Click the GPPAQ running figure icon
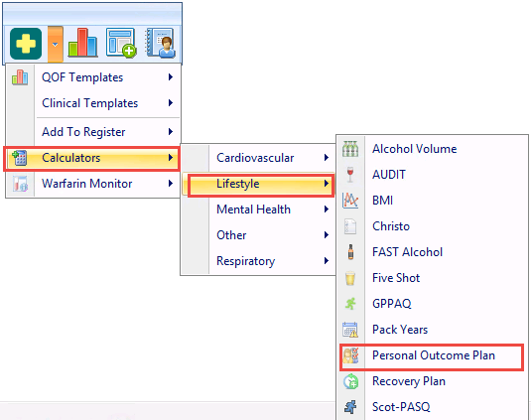Image resolution: width=531 pixels, height=420 pixels. 350,304
